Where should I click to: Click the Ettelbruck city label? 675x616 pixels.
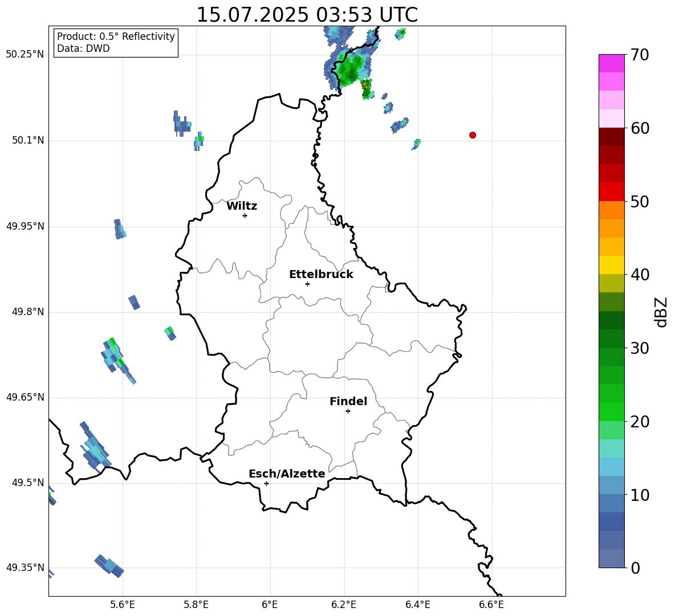tap(321, 275)
